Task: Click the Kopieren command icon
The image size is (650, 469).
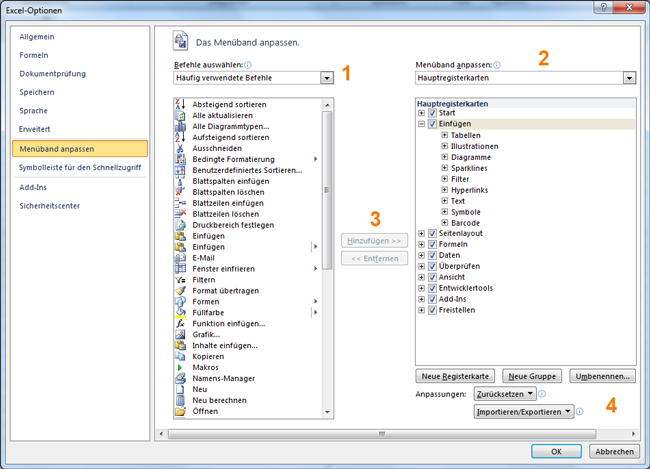Action: pyautogui.click(x=180, y=357)
